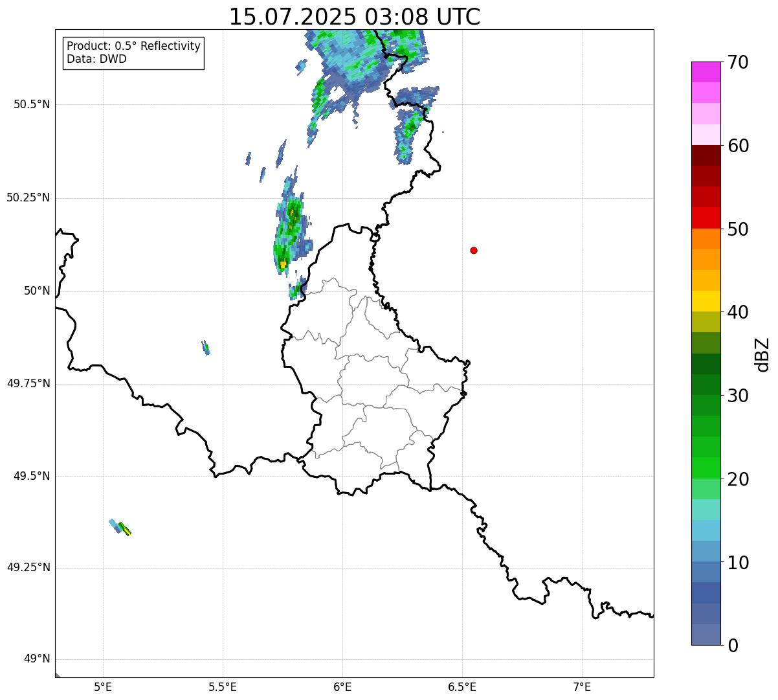Click the "7°E" longitude label

(582, 686)
